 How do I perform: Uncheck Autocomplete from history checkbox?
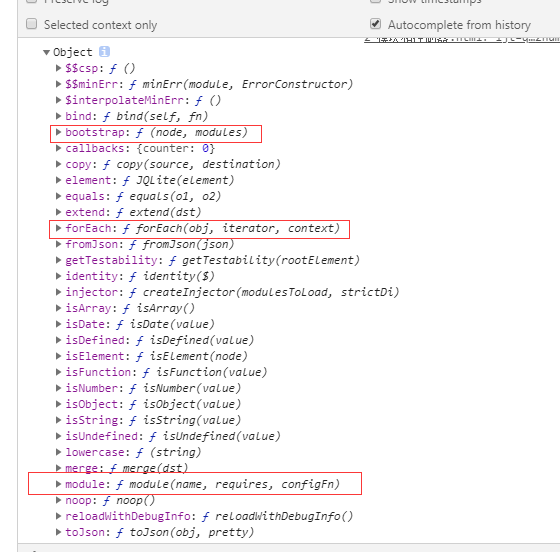[x=375, y=24]
